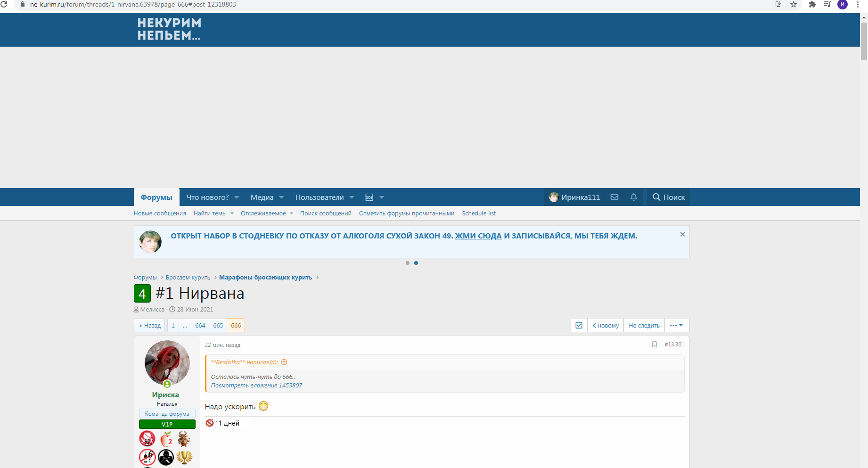The height and width of the screenshot is (468, 868).
Task: Follow the ЖМИ СЮДА link in the notice
Action: click(x=478, y=236)
